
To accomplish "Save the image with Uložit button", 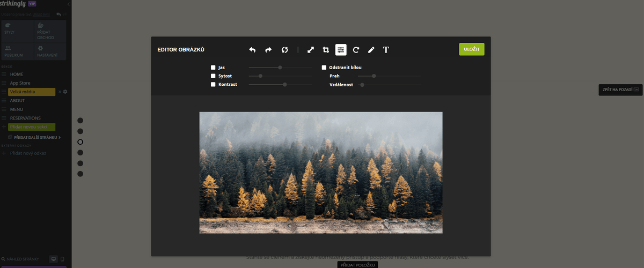I will click(472, 49).
